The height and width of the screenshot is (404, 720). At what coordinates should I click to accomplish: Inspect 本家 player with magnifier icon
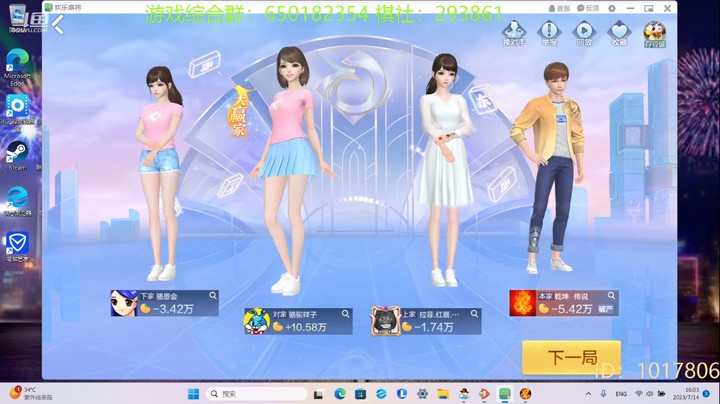click(611, 296)
